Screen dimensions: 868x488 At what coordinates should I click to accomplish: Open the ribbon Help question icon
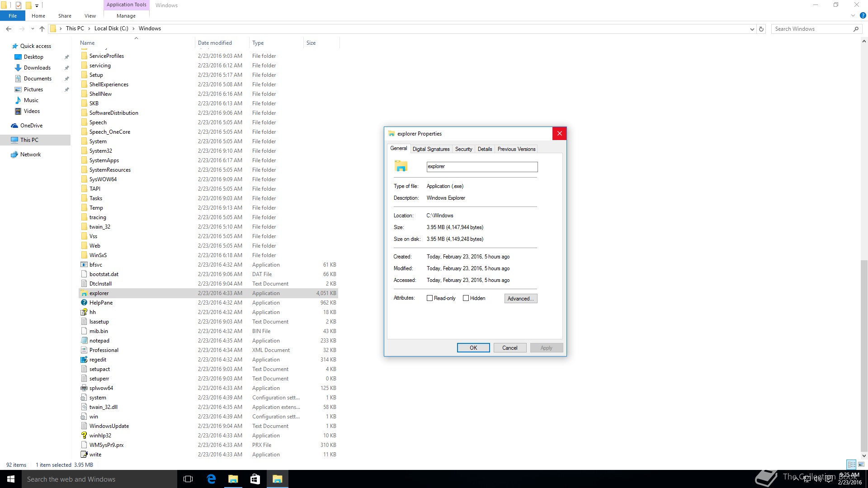pos(863,15)
